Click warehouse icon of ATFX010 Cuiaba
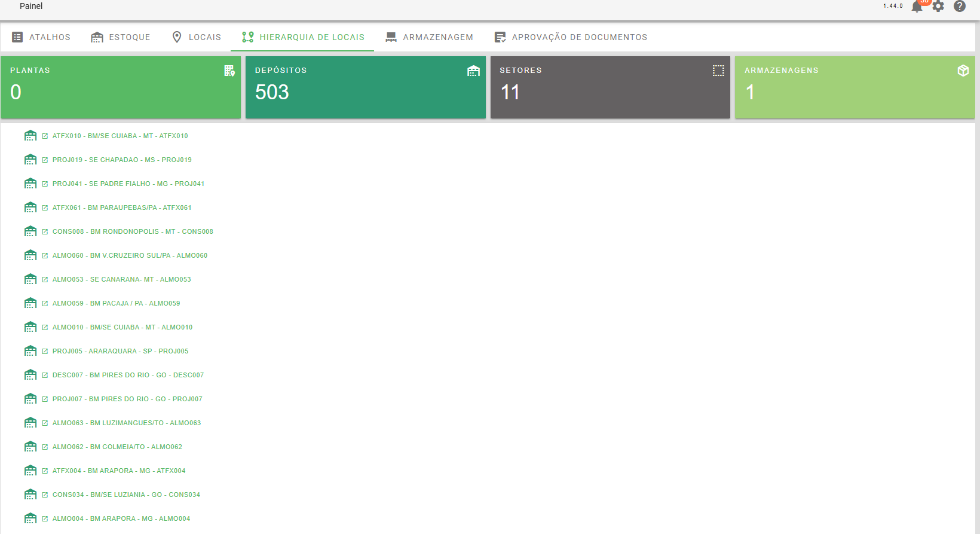This screenshot has height=534, width=980. pos(30,136)
